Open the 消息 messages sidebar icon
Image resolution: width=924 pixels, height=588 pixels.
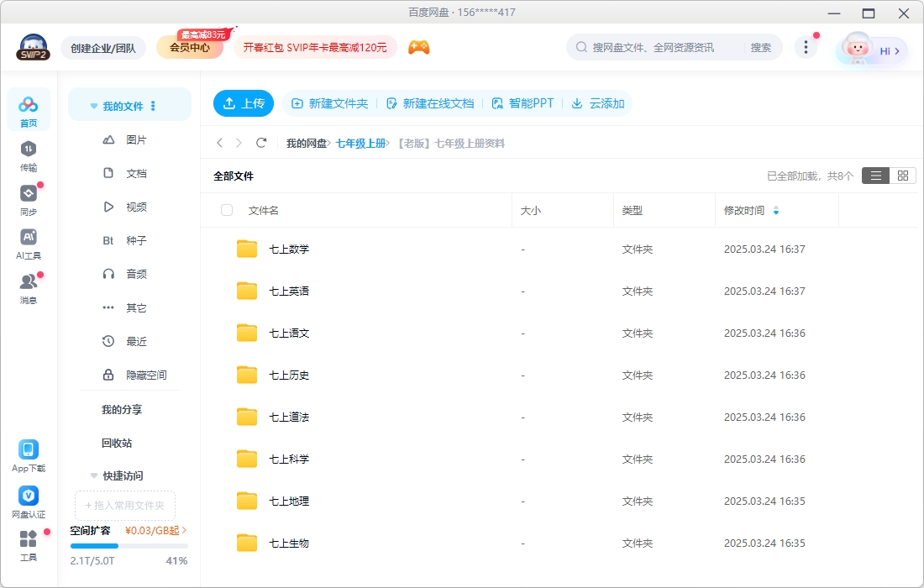pyautogui.click(x=29, y=288)
